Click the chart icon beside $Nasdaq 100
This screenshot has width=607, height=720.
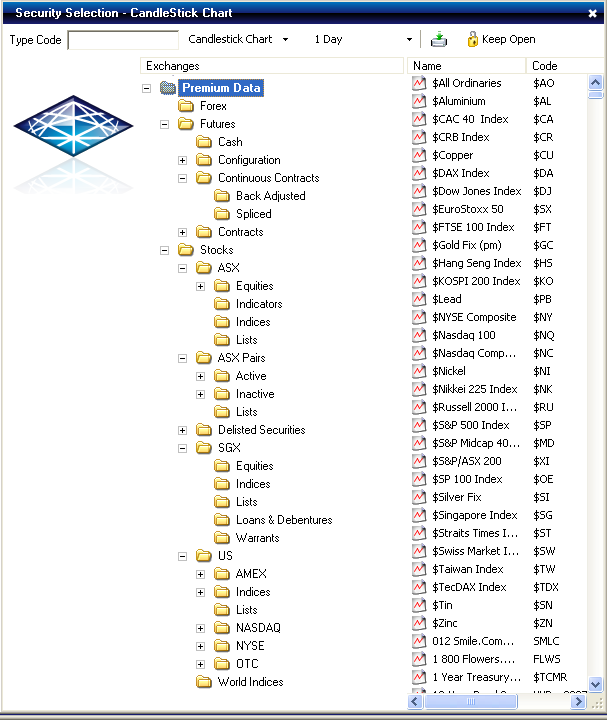click(x=419, y=335)
